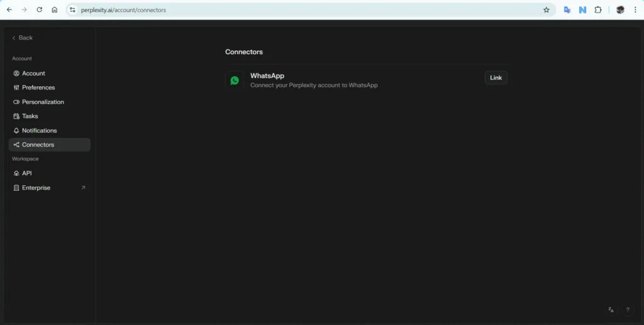The width and height of the screenshot is (644, 325).
Task: Click the green WhatsApp logo icon
Action: pos(235,80)
